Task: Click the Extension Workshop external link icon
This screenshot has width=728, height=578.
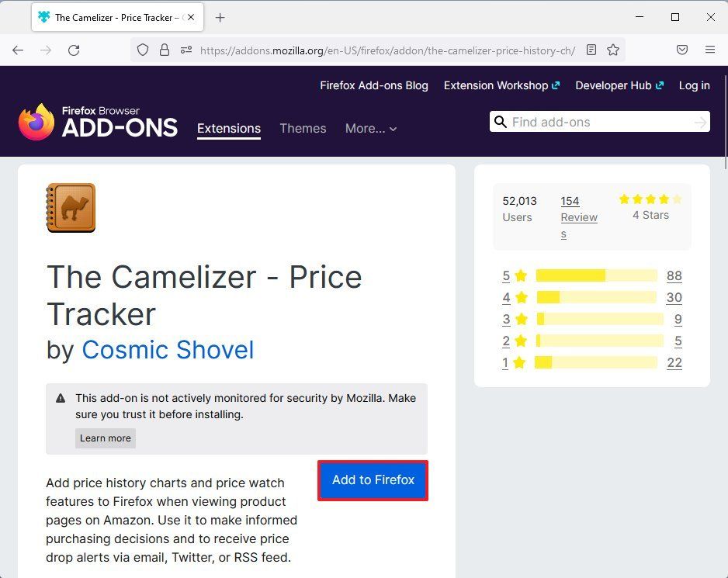Action: point(556,85)
